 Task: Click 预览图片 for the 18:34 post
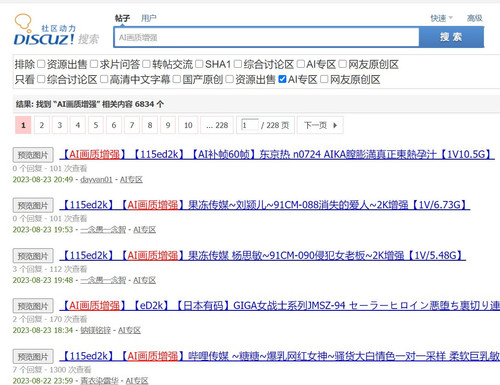coord(33,306)
